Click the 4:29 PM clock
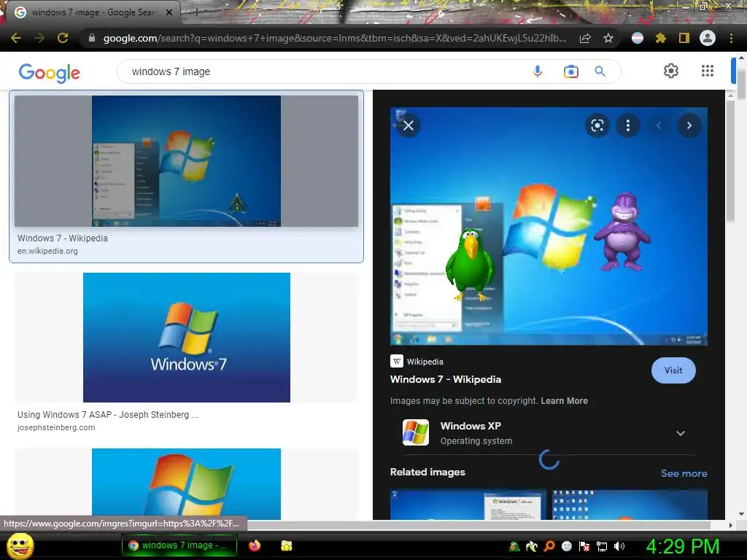This screenshot has width=747, height=560. coord(682,546)
